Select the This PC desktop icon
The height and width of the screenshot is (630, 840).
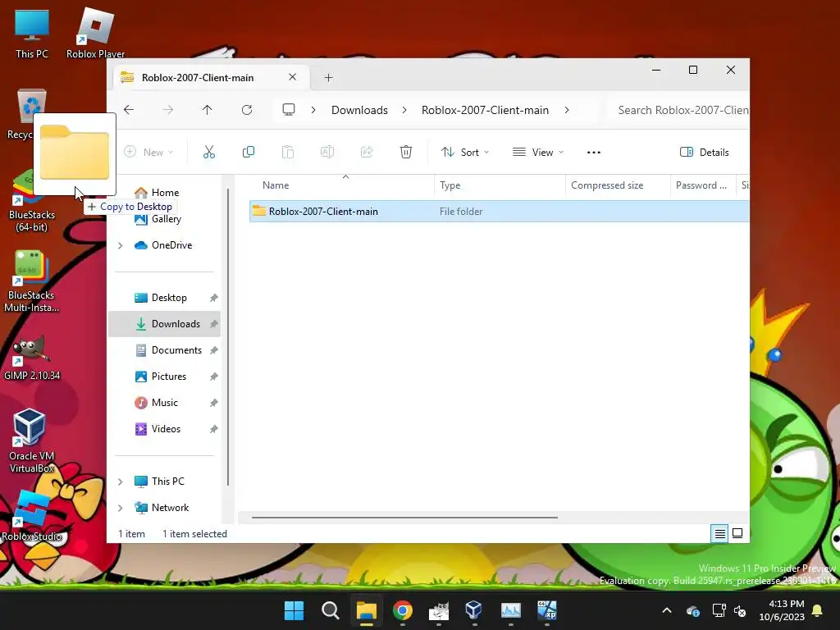(x=32, y=33)
